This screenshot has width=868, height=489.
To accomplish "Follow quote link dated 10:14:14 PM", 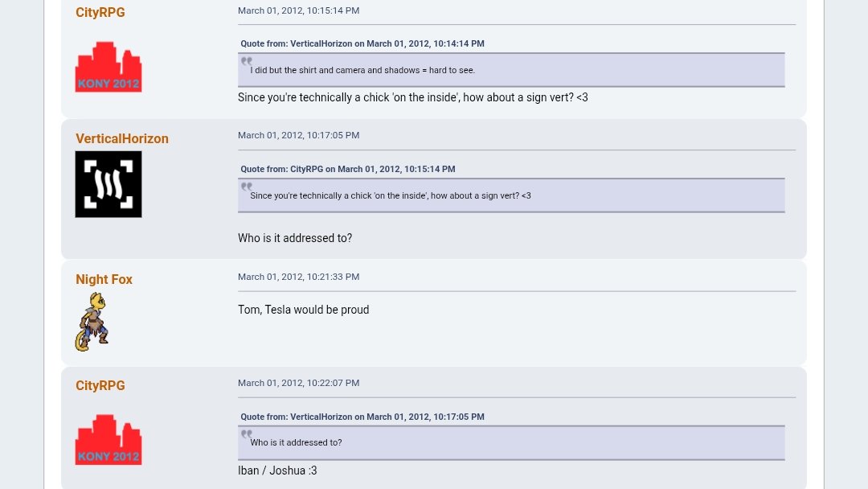I will (362, 43).
